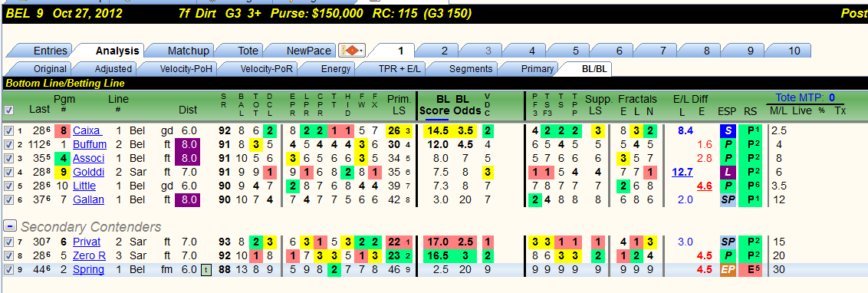Sort by the BL Odds column header

coord(467,104)
